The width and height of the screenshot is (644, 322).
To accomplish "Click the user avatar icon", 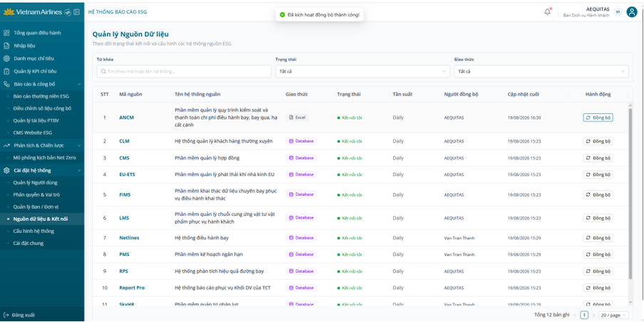I will click(631, 12).
